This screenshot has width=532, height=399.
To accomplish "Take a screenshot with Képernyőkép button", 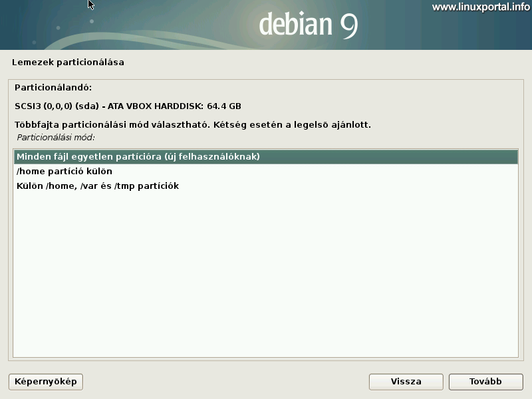I will [x=46, y=382].
